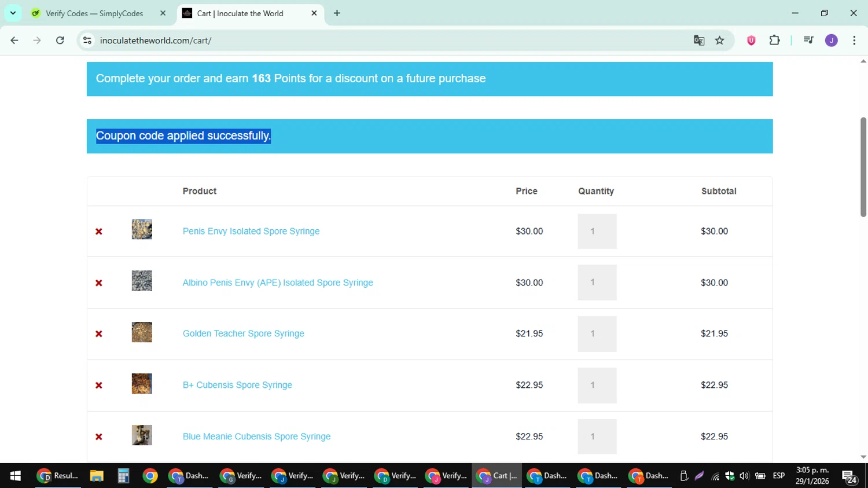868x488 pixels.
Task: Click the $22.95 price for B+ Cubensis
Action: click(x=529, y=385)
